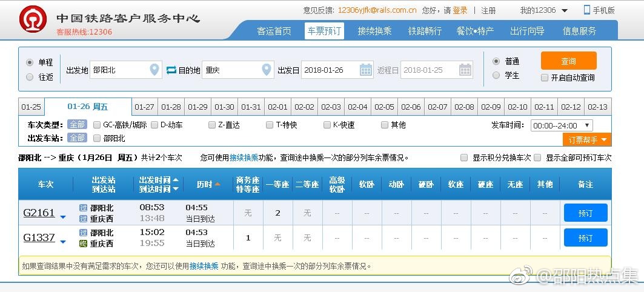Click the 目的地 input field 重庆

[238, 70]
